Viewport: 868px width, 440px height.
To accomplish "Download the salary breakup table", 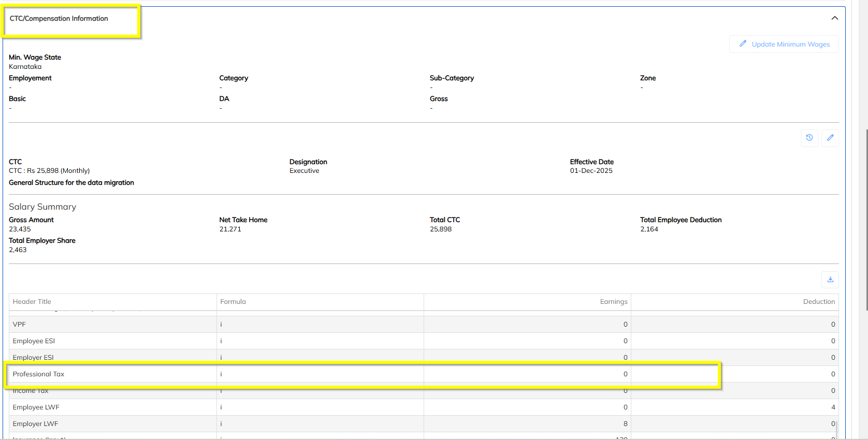I will pyautogui.click(x=830, y=280).
